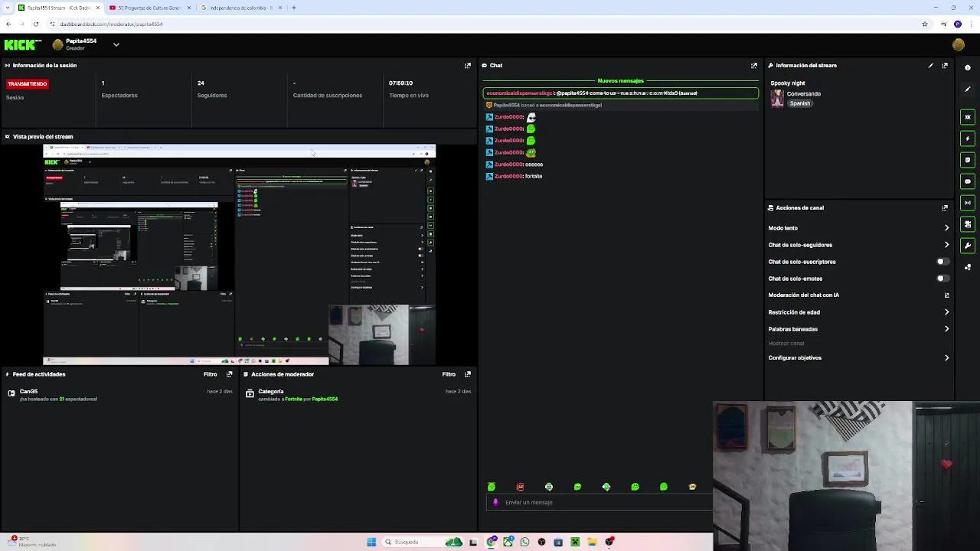980x551 pixels.
Task: Click the Enviar un mensaje field
Action: 601,503
